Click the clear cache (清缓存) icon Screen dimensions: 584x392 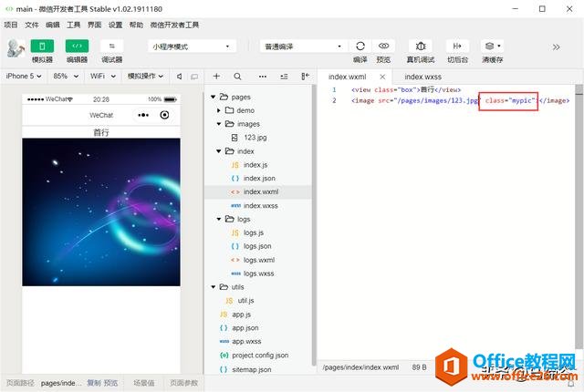492,46
